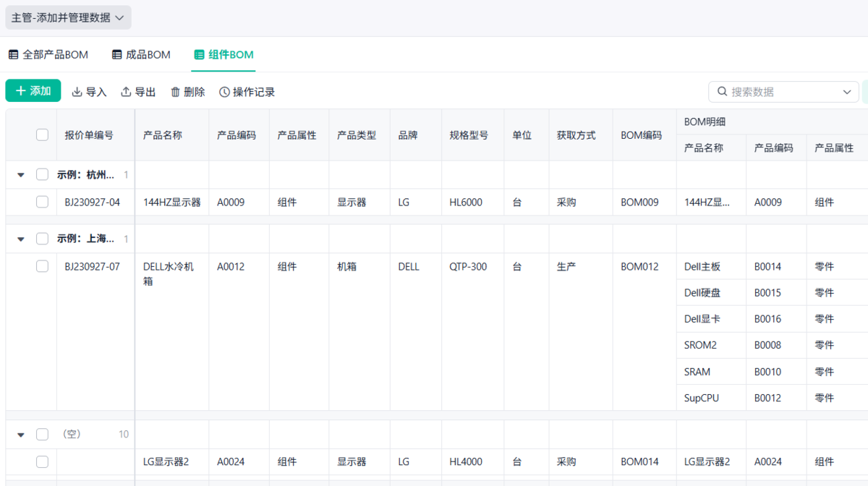Check the row BJ230927-04 checkbox
The image size is (868, 486).
click(x=42, y=202)
